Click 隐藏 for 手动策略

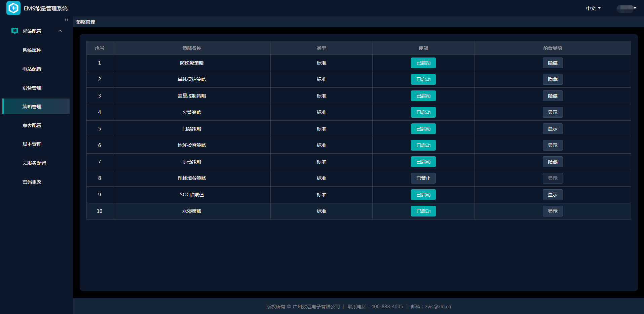553,162
